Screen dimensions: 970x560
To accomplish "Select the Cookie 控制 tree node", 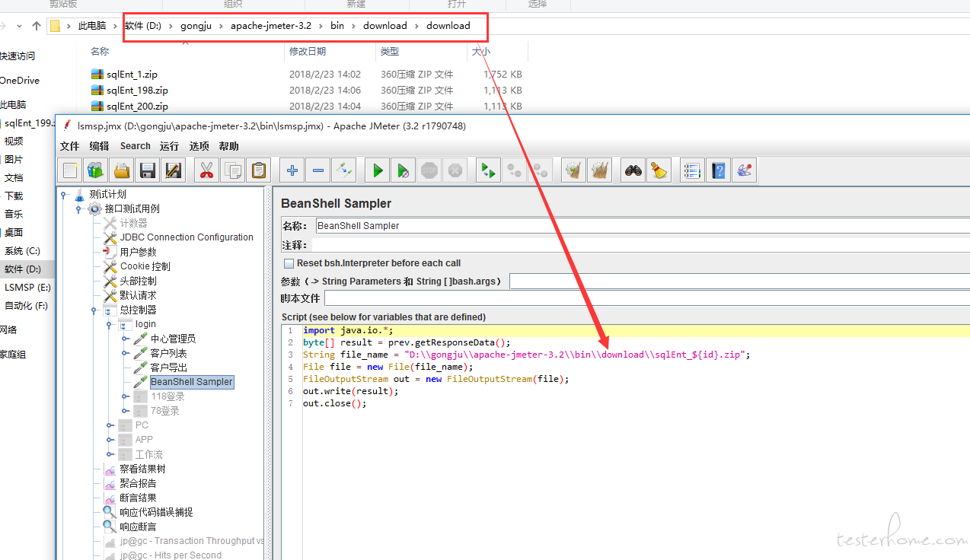I will tap(145, 266).
